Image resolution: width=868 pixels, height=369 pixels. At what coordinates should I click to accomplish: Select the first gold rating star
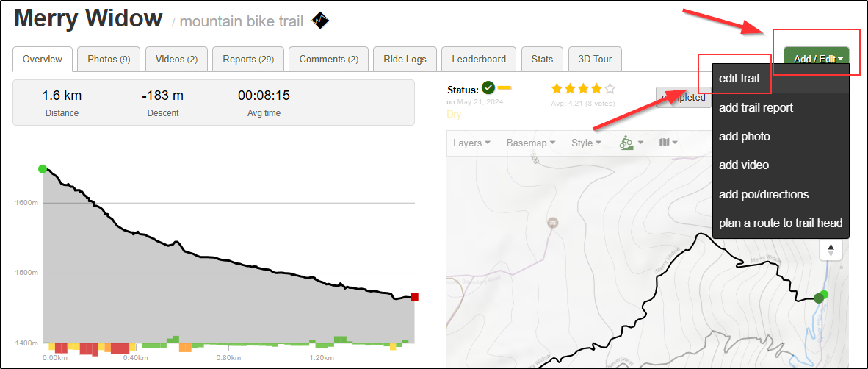tap(557, 88)
